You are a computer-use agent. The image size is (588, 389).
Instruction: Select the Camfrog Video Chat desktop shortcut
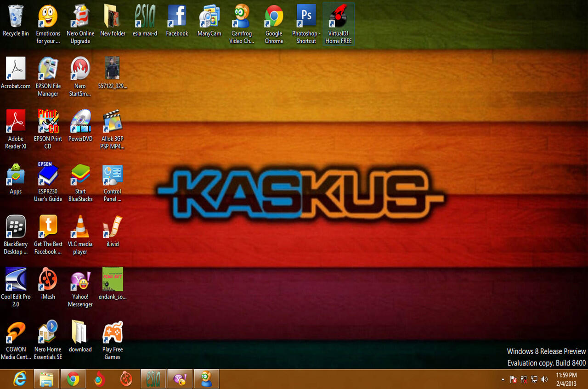[x=242, y=25]
